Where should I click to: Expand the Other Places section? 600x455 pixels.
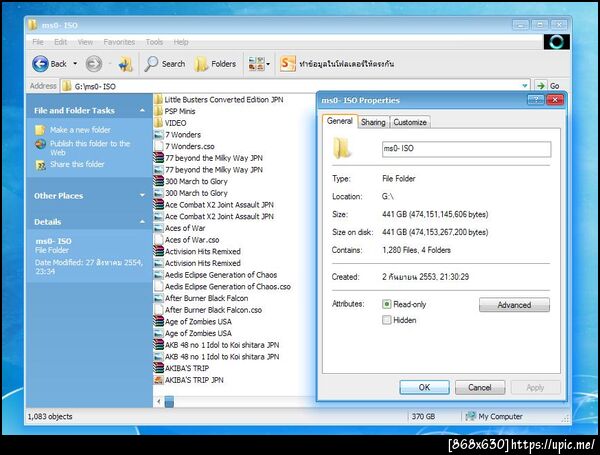coord(142,196)
